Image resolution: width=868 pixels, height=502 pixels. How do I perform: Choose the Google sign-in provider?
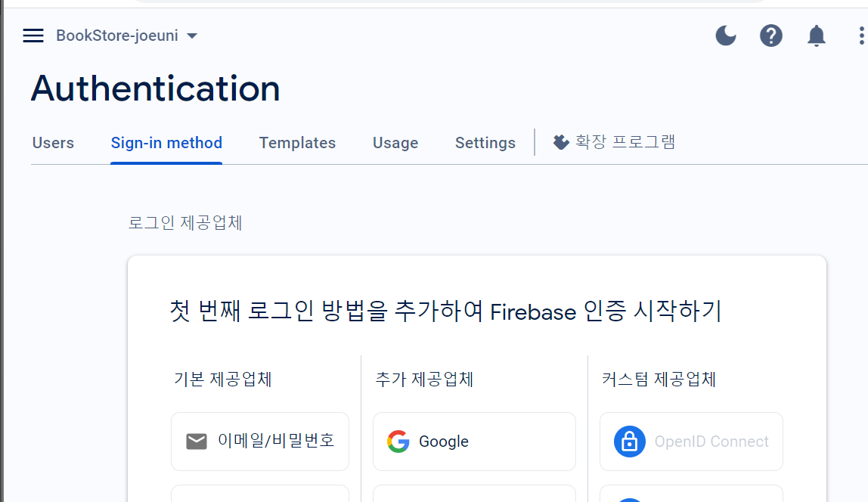click(x=474, y=441)
